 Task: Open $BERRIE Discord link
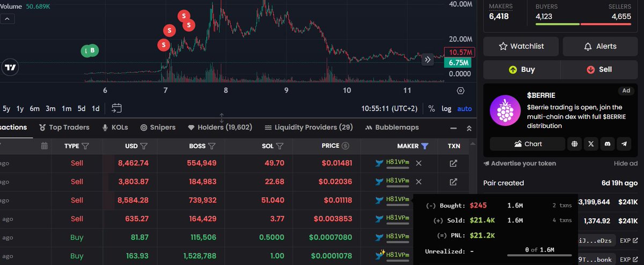coord(608,144)
